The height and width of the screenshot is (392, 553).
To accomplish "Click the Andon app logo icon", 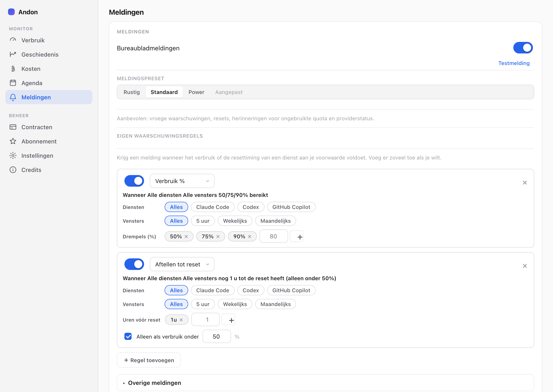I will click(11, 12).
